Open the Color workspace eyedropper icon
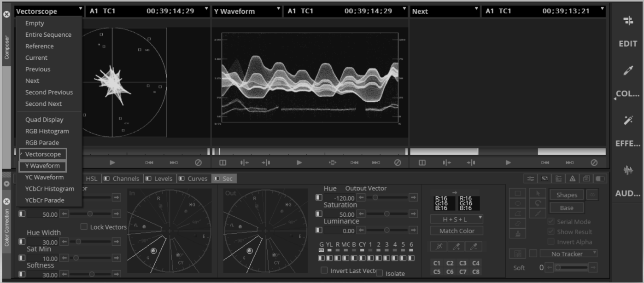644x283 pixels. coord(628,70)
